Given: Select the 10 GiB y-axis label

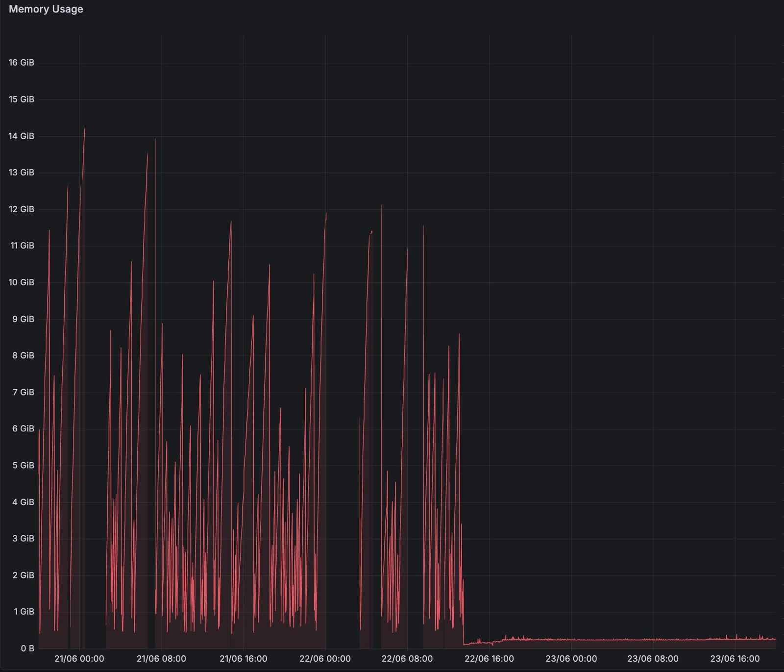Looking at the screenshot, I should (22, 282).
